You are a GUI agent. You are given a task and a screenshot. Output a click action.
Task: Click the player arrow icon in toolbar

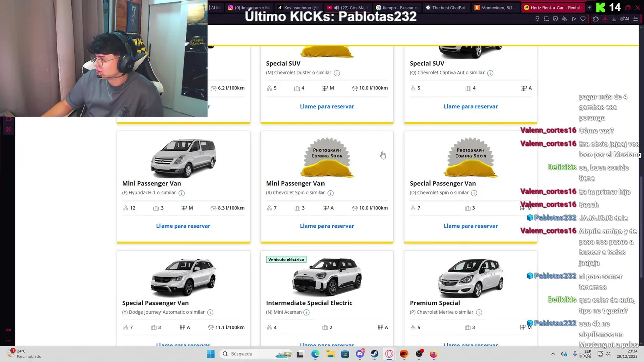[574, 19]
